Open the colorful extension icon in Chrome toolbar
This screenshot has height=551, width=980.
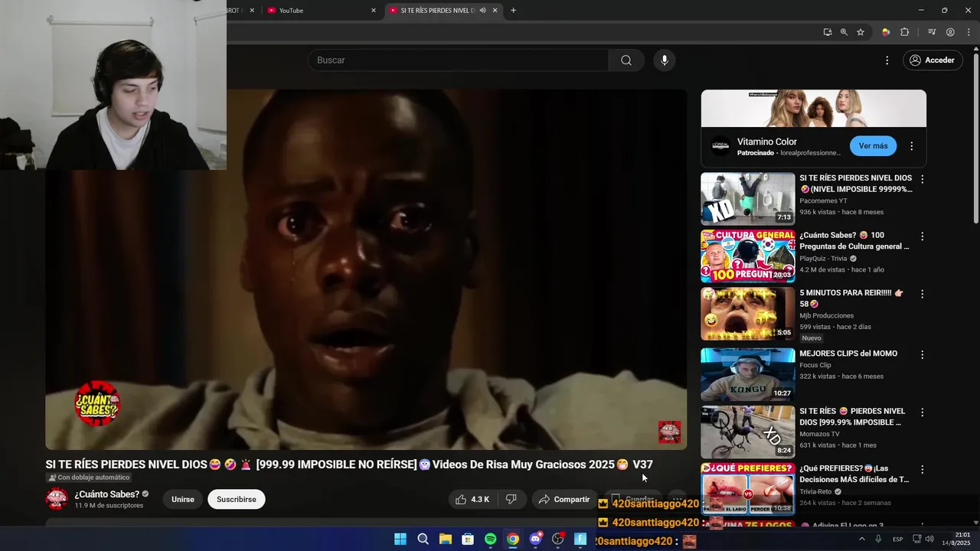click(x=886, y=32)
